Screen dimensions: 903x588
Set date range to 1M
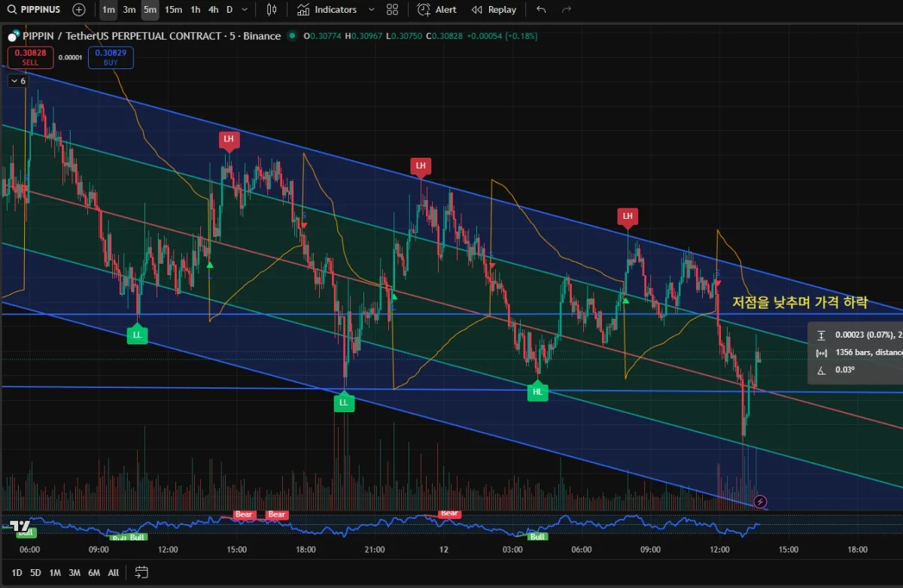[x=55, y=572]
